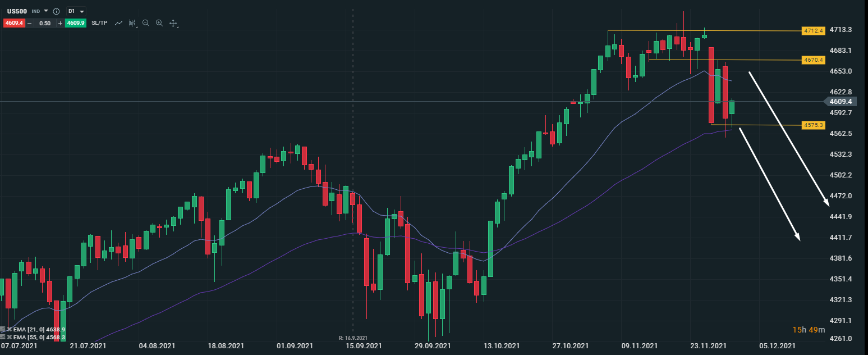Screen dimensions: 868x355
Task: Click the green buy price 4609.9
Action: click(x=75, y=23)
